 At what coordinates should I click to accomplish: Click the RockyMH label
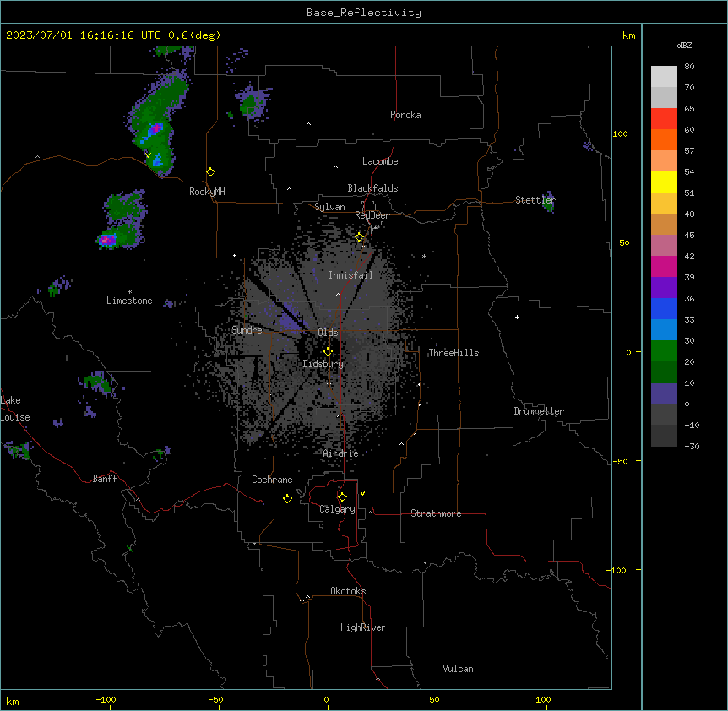[207, 191]
